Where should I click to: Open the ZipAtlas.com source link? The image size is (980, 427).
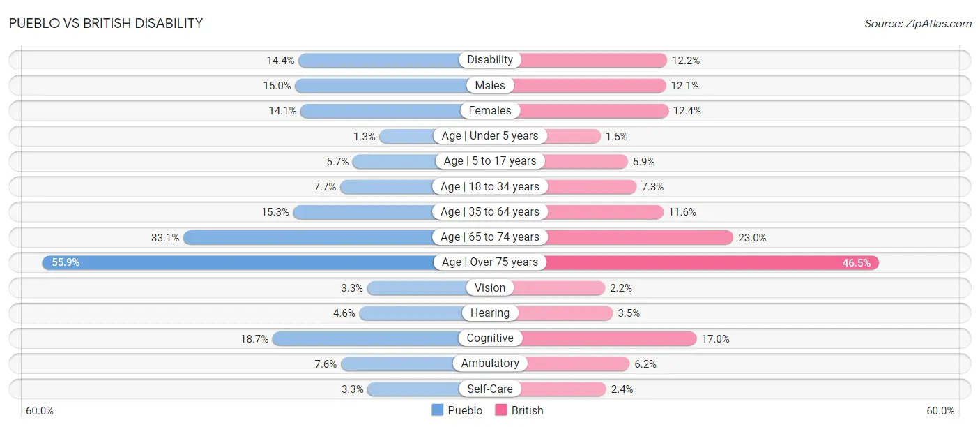click(917, 24)
